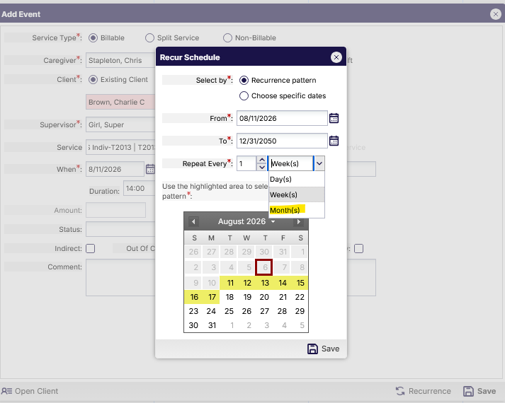Increase Repeat Every value with up arrow

pyautogui.click(x=262, y=160)
